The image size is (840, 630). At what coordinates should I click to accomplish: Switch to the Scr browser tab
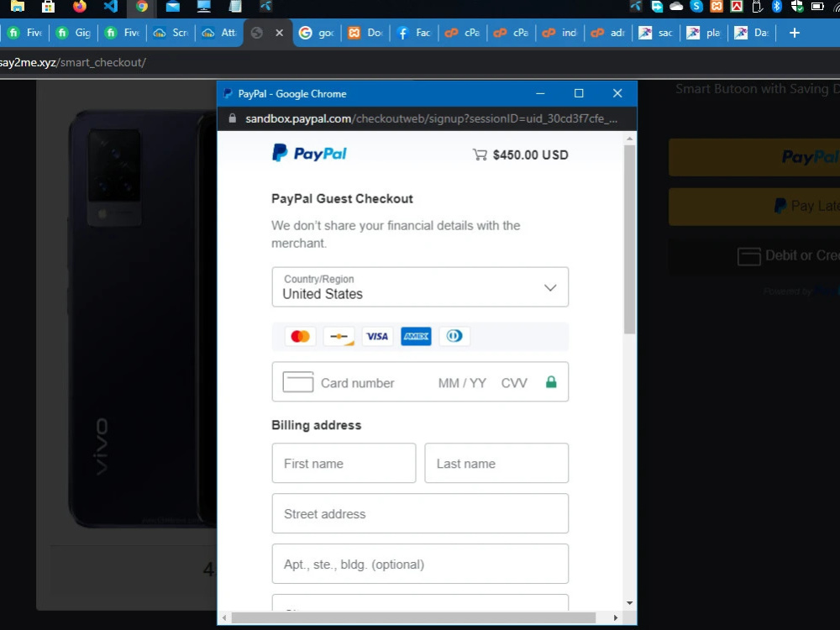click(171, 33)
